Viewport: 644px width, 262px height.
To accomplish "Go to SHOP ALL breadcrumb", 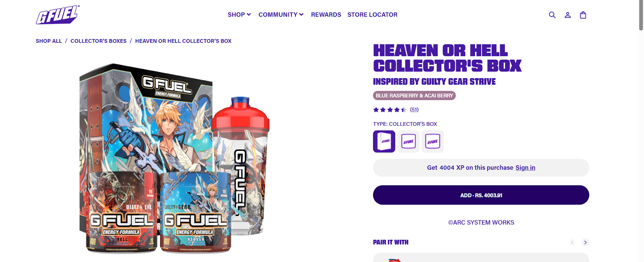I will [49, 41].
